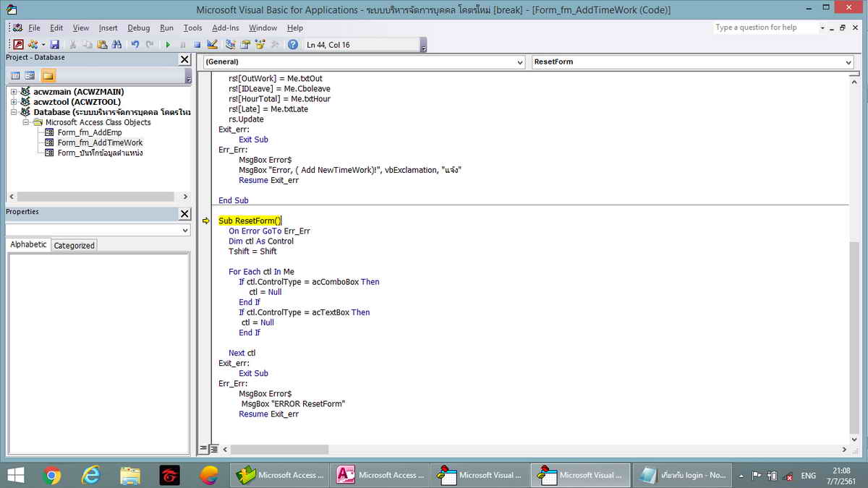Switch to the Alphabetic properties tab
This screenshot has width=868, height=488.
click(29, 244)
